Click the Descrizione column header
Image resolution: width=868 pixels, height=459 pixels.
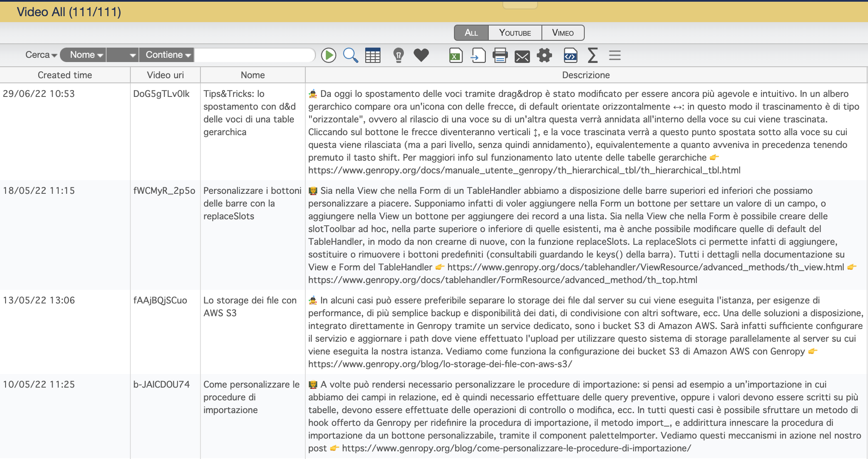point(586,75)
